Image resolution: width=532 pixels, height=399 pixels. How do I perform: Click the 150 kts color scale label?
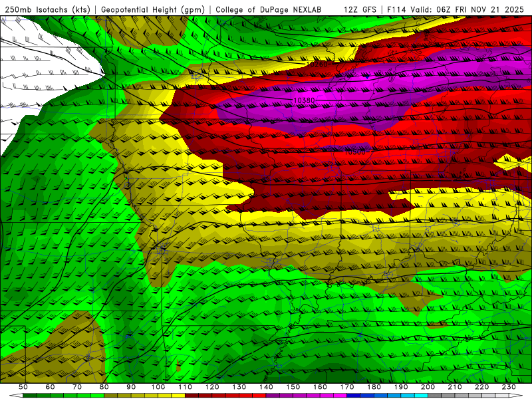point(293,387)
